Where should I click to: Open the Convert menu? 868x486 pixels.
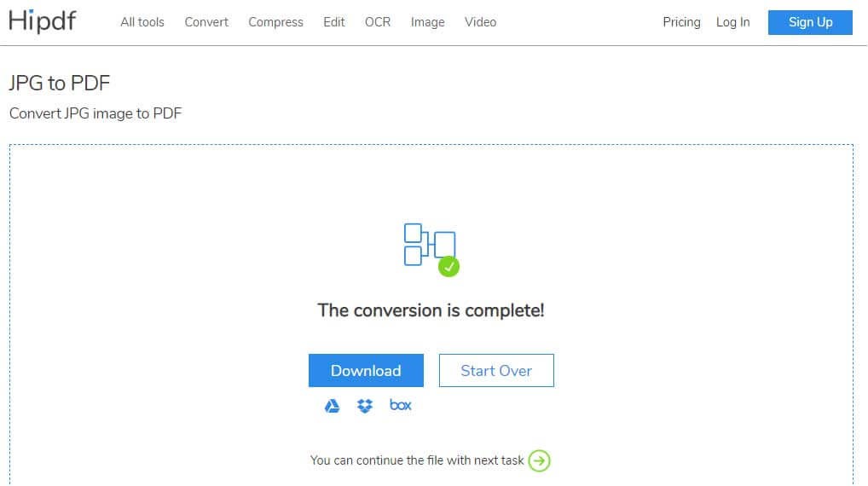pyautogui.click(x=206, y=22)
